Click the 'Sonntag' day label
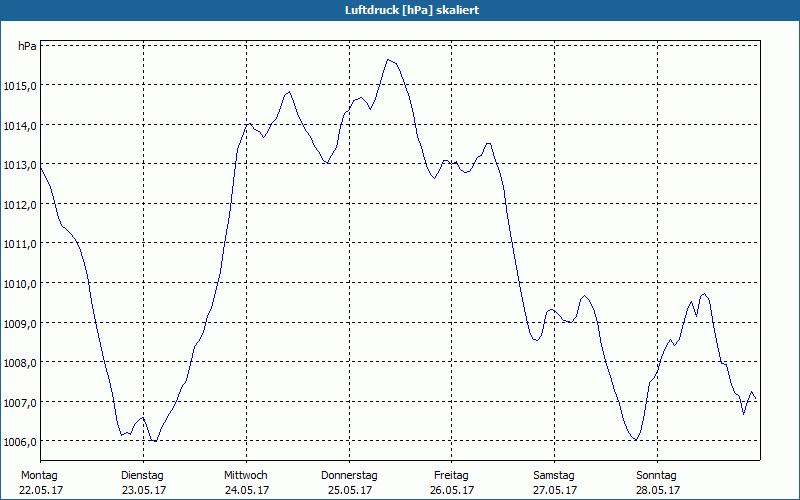Screen dimensions: 800x500 (657, 476)
